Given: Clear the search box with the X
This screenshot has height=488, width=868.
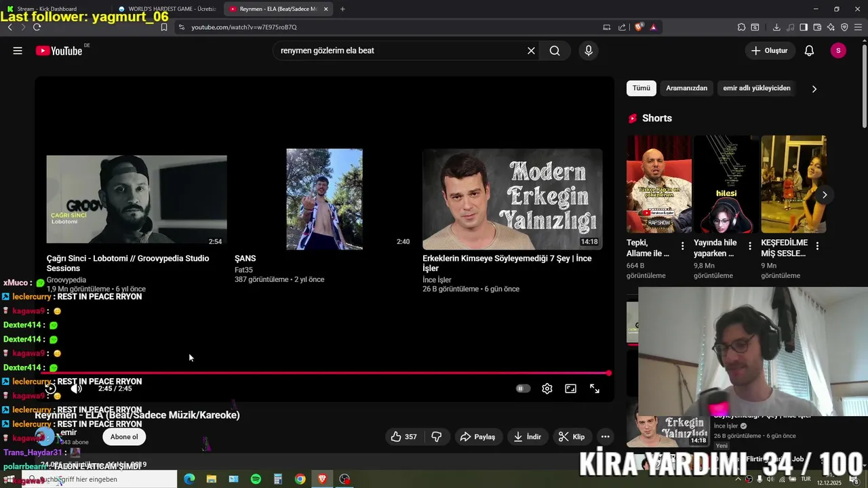Looking at the screenshot, I should pos(531,51).
